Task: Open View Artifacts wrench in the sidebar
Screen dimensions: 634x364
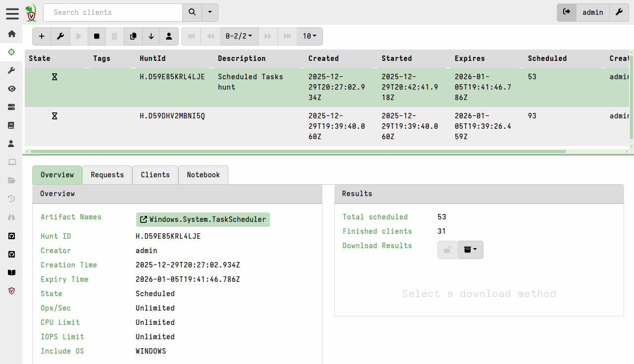Action: pyautogui.click(x=11, y=70)
